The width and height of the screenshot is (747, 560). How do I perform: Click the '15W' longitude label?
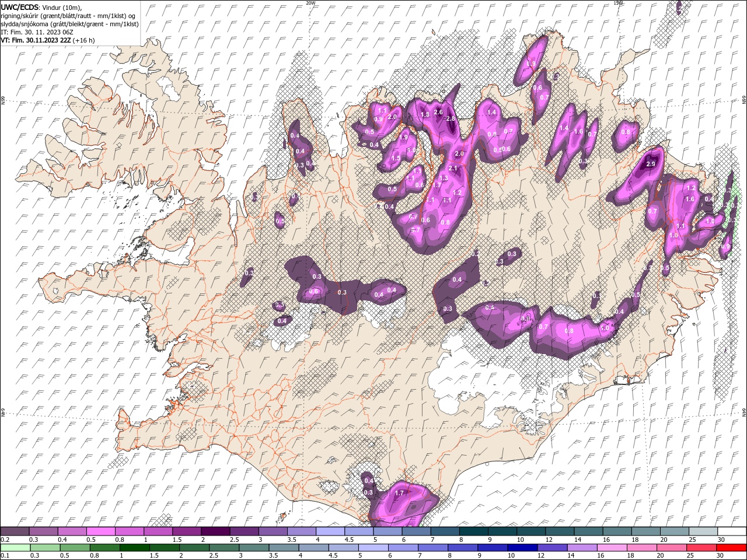pyautogui.click(x=618, y=3)
